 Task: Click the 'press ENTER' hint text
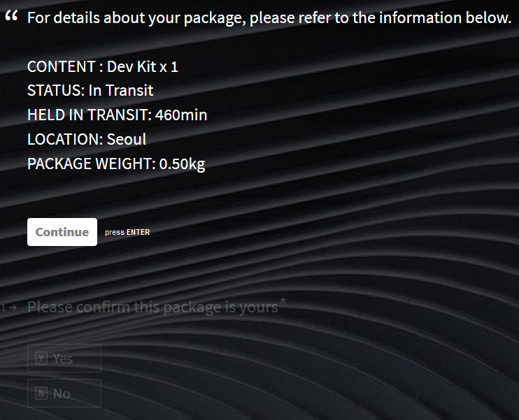click(x=127, y=233)
